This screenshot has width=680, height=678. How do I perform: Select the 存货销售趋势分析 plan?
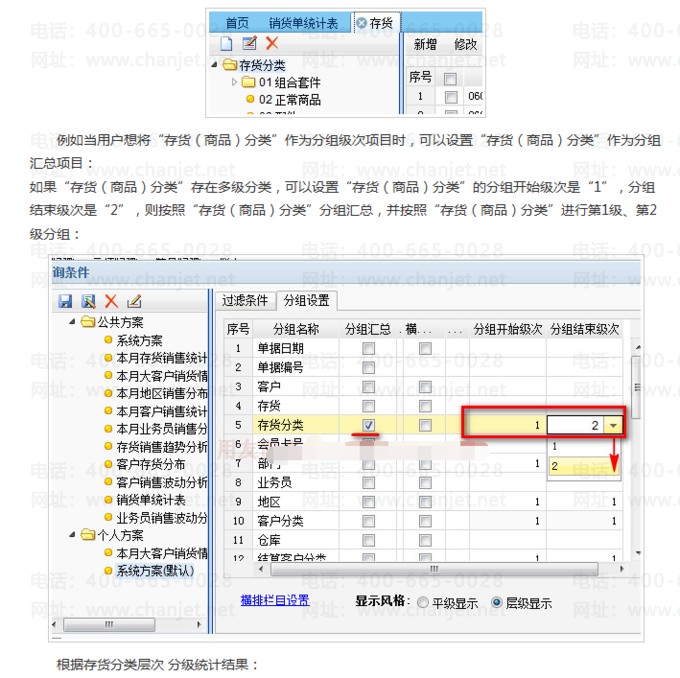tap(162, 447)
